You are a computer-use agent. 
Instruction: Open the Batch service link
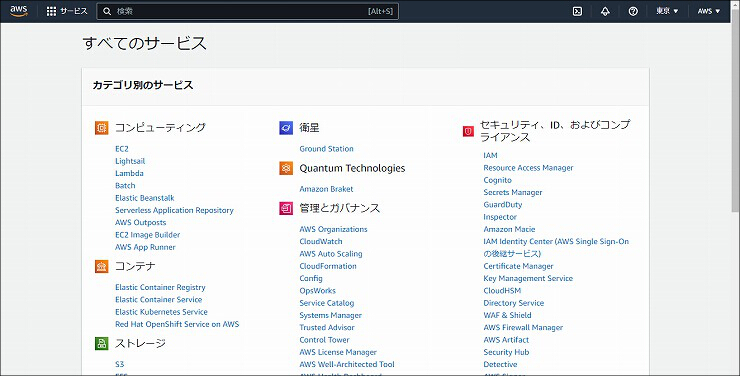[x=125, y=185]
